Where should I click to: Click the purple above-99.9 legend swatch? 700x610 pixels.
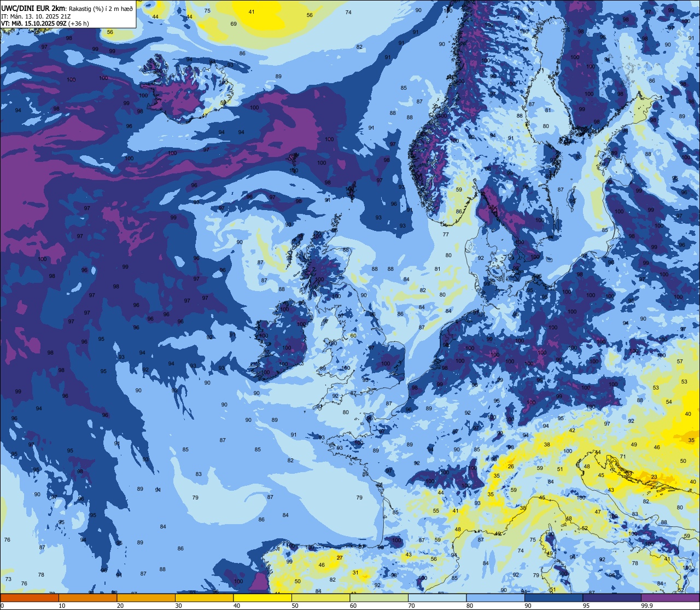pyautogui.click(x=670, y=597)
